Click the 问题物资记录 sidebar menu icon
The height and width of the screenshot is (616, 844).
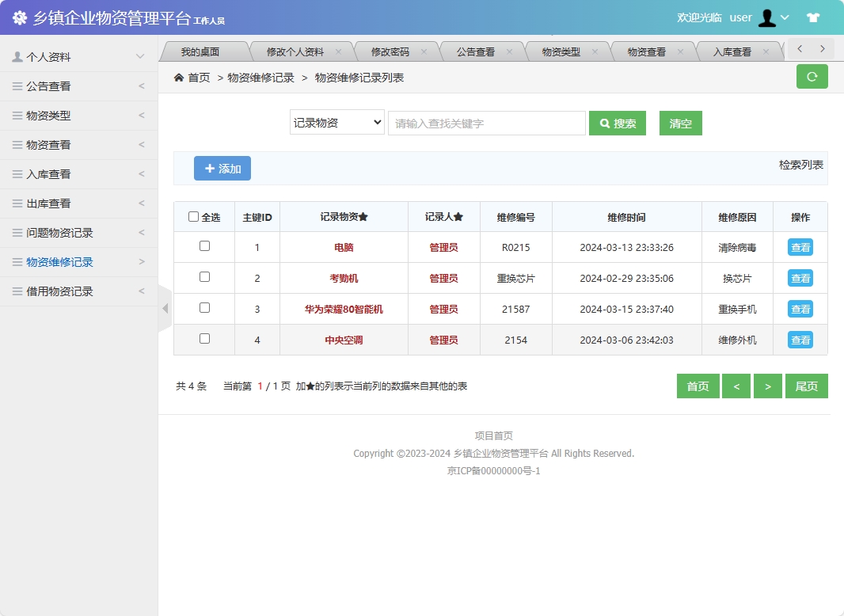point(17,232)
